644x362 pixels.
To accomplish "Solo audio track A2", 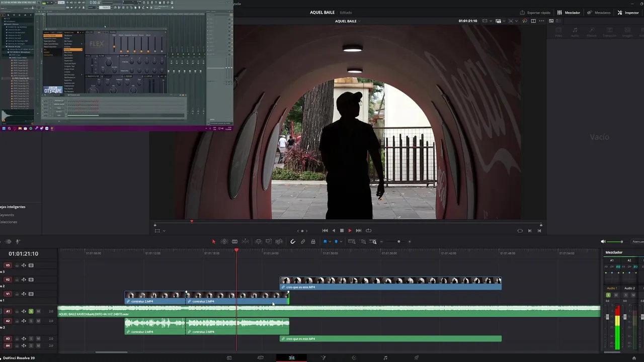I will 31,321.
